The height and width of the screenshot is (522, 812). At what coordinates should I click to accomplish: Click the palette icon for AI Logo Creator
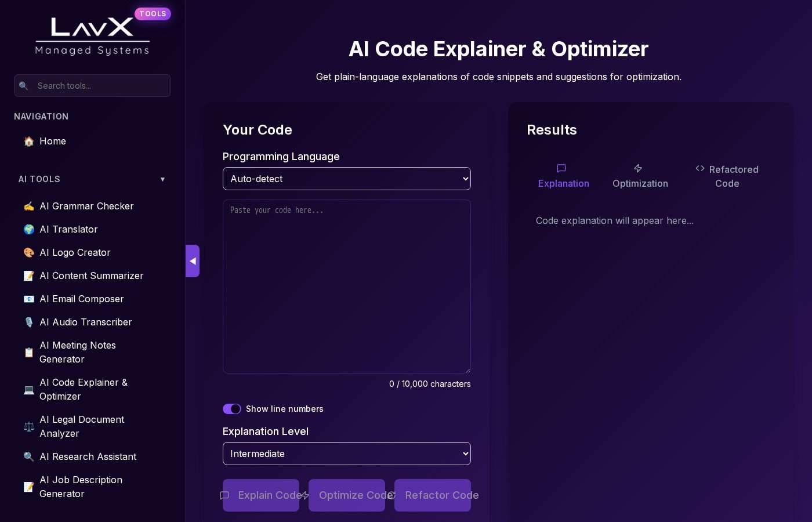pyautogui.click(x=29, y=253)
